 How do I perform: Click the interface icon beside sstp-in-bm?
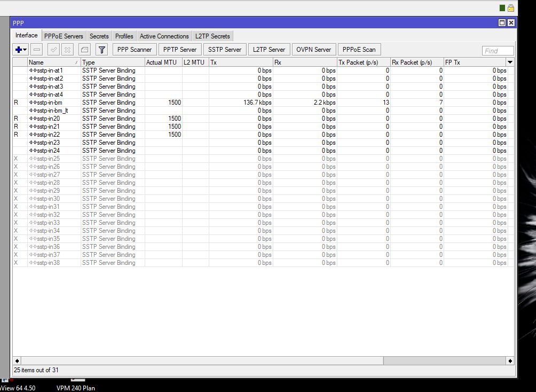(33, 103)
